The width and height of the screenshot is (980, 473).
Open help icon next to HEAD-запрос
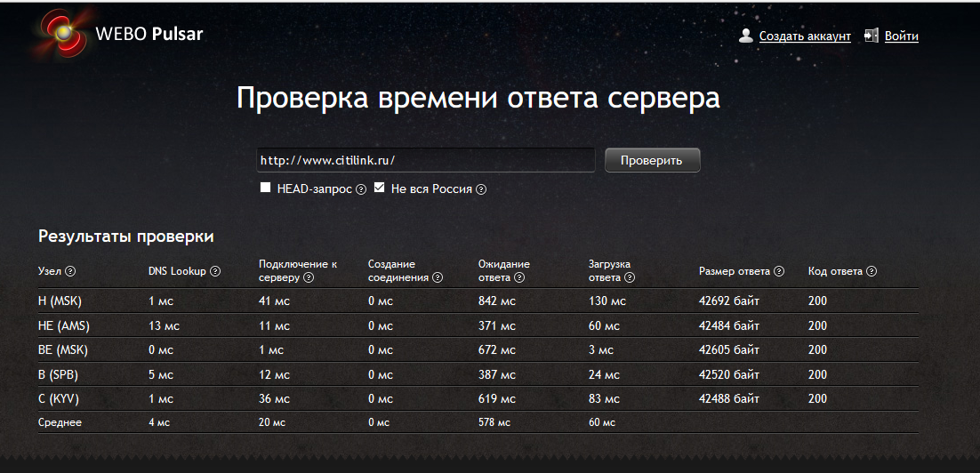pyautogui.click(x=361, y=189)
